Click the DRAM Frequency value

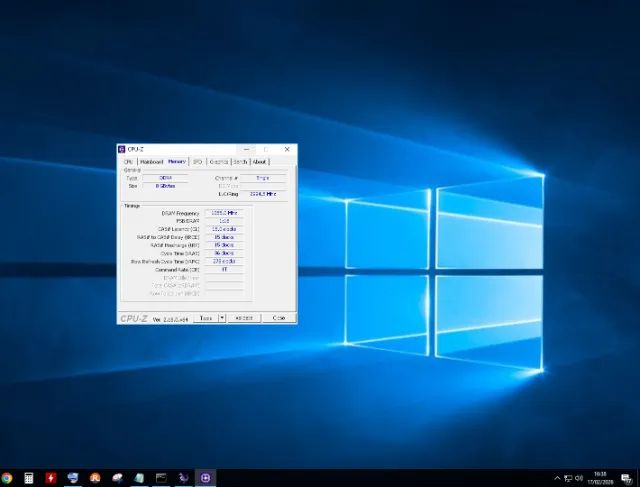[224, 213]
